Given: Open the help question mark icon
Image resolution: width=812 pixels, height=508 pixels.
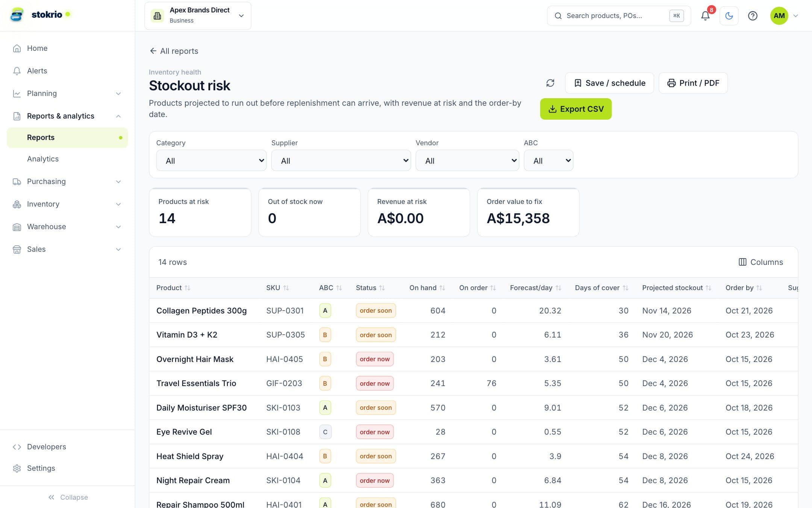Looking at the screenshot, I should pos(753,15).
